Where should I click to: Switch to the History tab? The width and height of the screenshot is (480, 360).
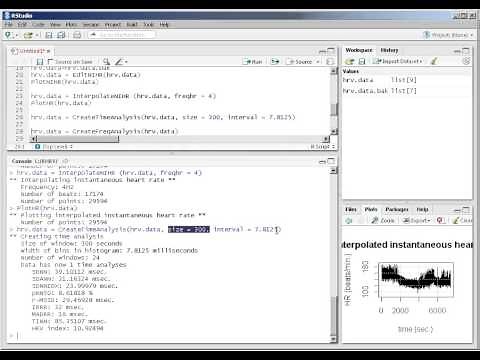pos(389,50)
